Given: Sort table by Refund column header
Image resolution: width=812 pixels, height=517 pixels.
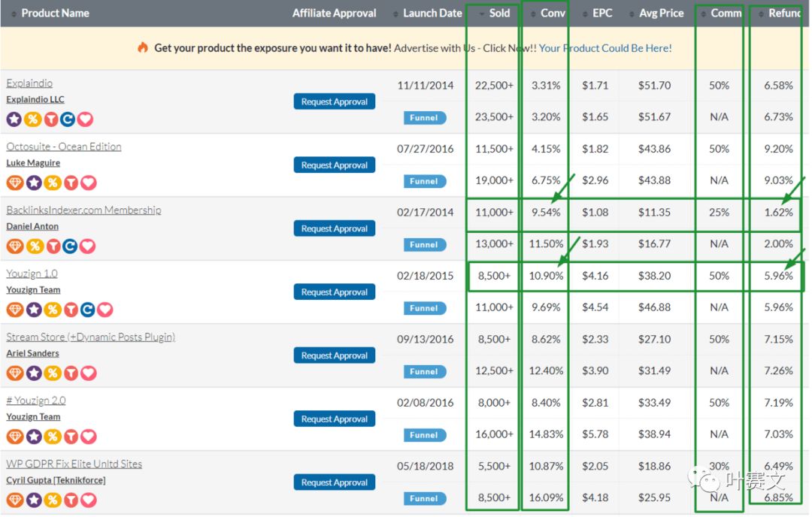Looking at the screenshot, I should (785, 13).
